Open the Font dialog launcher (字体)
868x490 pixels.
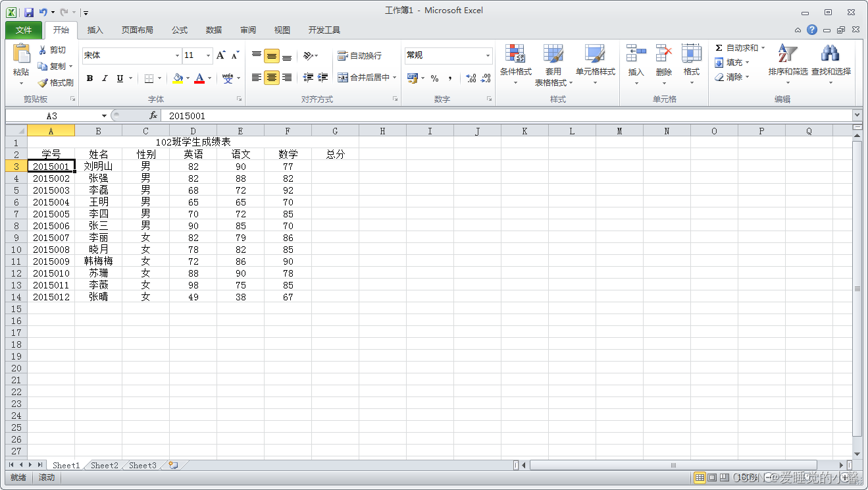(x=239, y=99)
